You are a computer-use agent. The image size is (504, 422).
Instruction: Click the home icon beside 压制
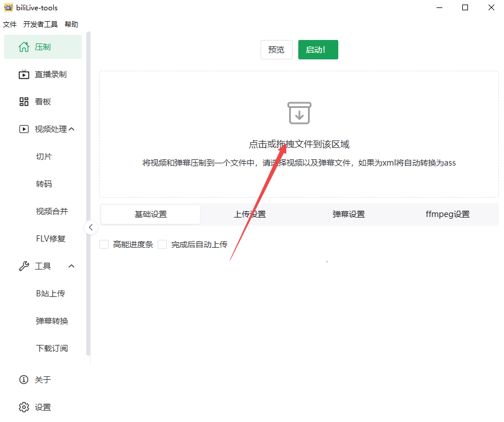coord(23,47)
